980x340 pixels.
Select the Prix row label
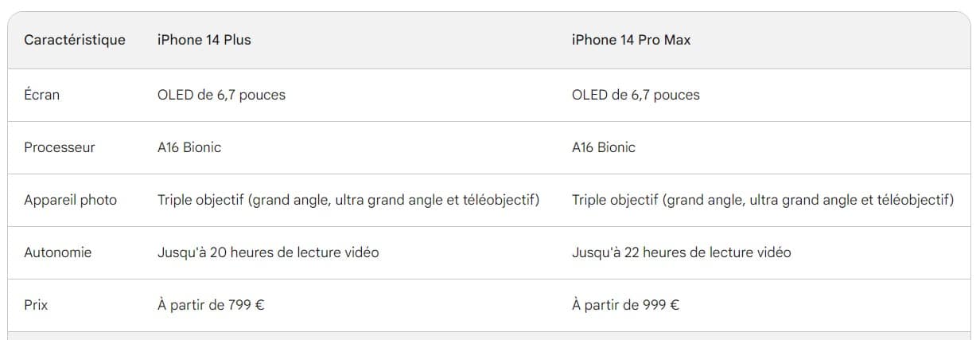[36, 305]
